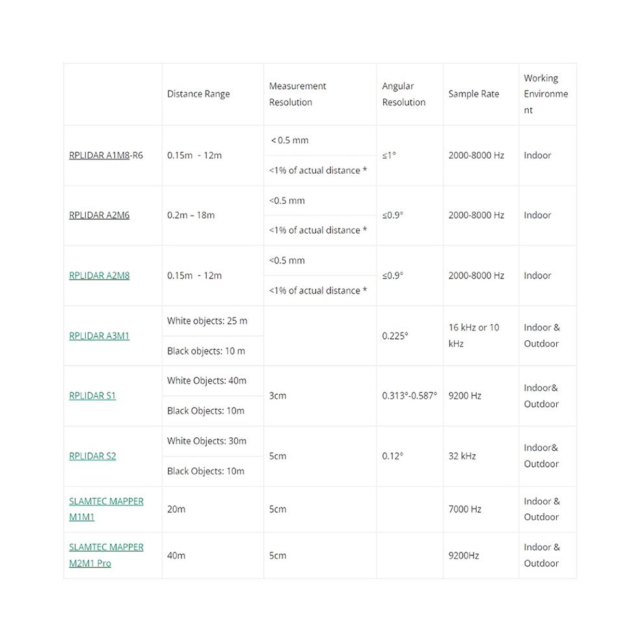Open the RPLIDAR S1 product page
The height and width of the screenshot is (644, 644).
click(x=92, y=396)
